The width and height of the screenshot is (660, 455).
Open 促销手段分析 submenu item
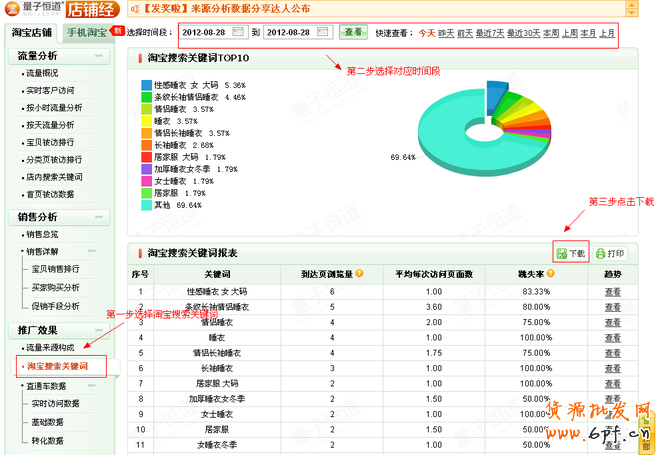pyautogui.click(x=56, y=306)
